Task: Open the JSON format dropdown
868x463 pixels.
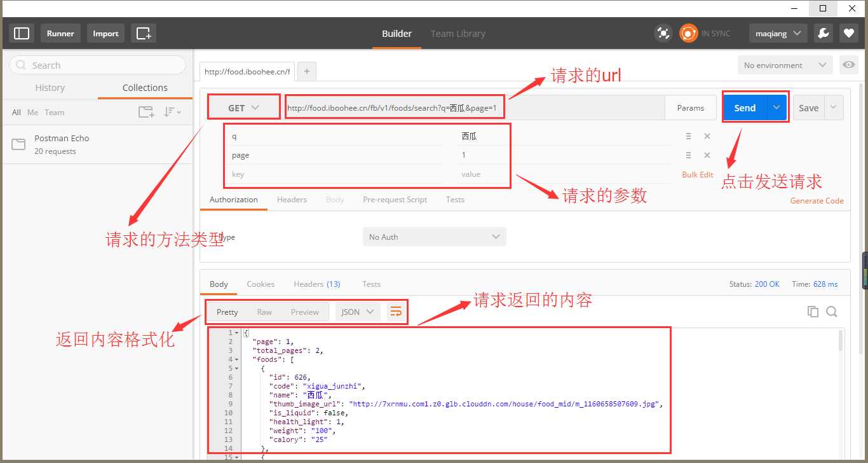Action: coord(358,312)
